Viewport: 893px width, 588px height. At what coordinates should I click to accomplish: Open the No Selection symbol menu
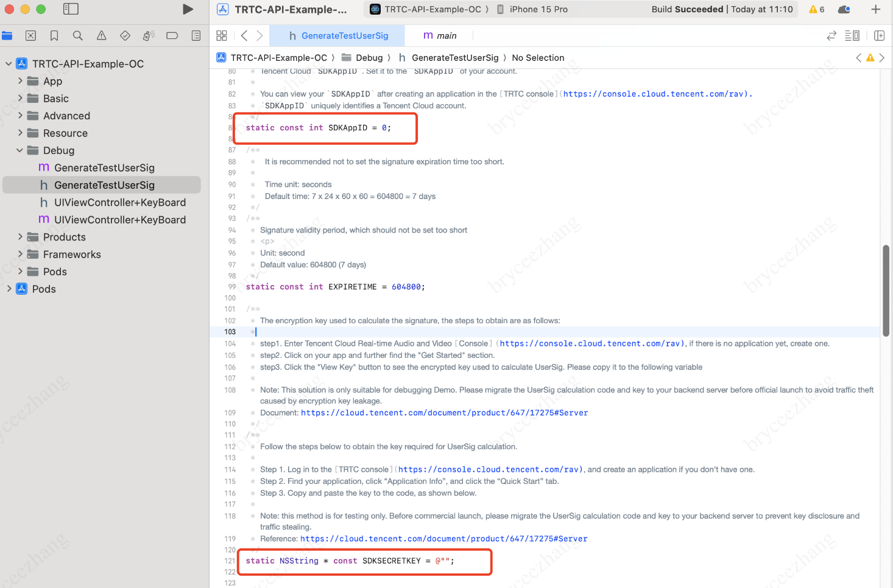coord(538,58)
